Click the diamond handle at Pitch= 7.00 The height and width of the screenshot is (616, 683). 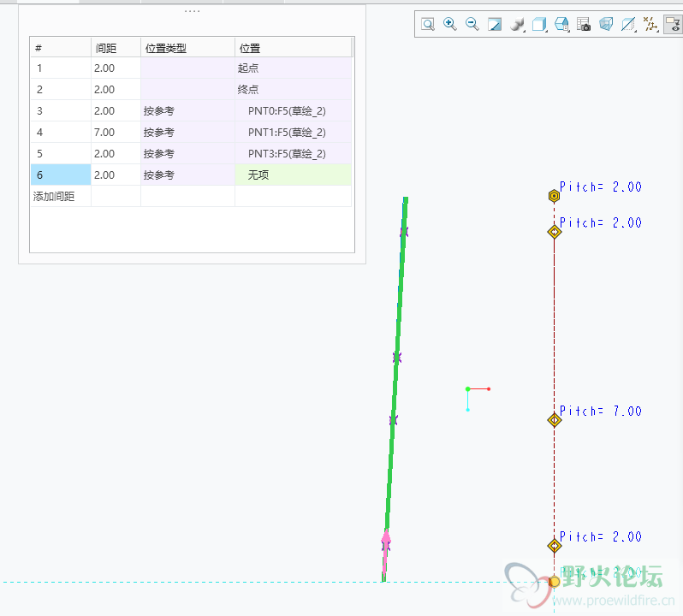click(554, 420)
